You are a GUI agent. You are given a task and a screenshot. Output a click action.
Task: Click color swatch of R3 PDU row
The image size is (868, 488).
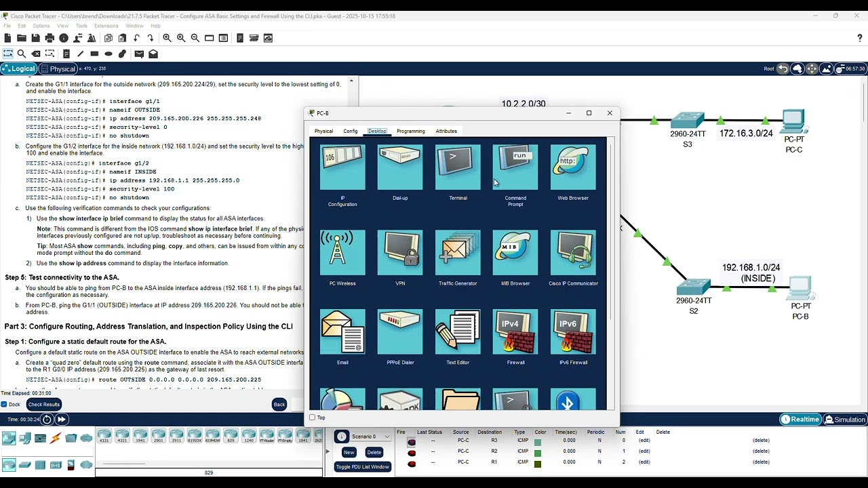tap(538, 443)
